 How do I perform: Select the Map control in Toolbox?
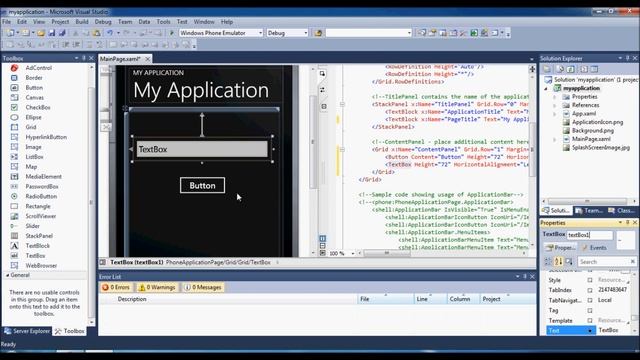31,167
